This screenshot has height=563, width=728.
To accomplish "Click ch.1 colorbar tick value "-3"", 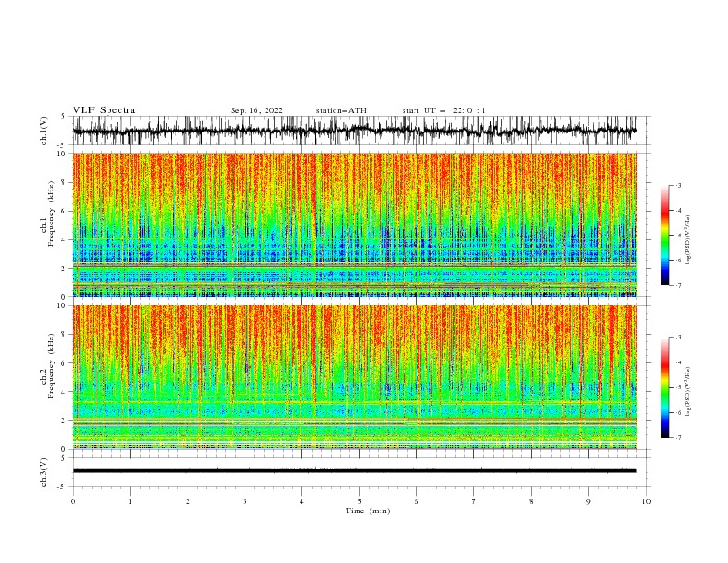I will pyautogui.click(x=678, y=186).
